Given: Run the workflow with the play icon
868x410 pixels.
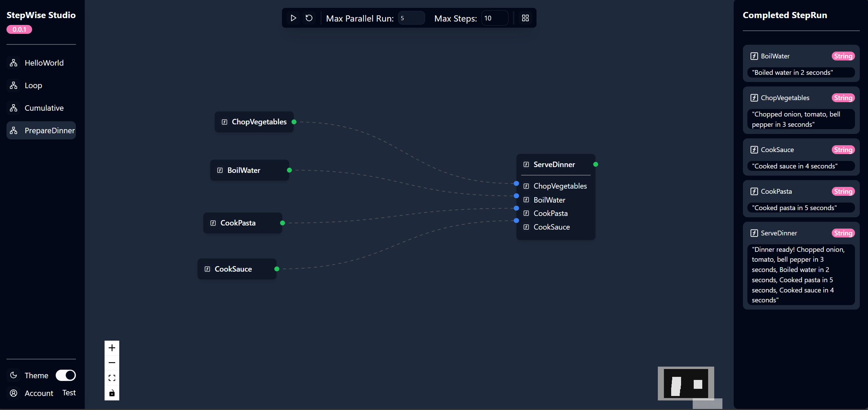Looking at the screenshot, I should point(293,18).
